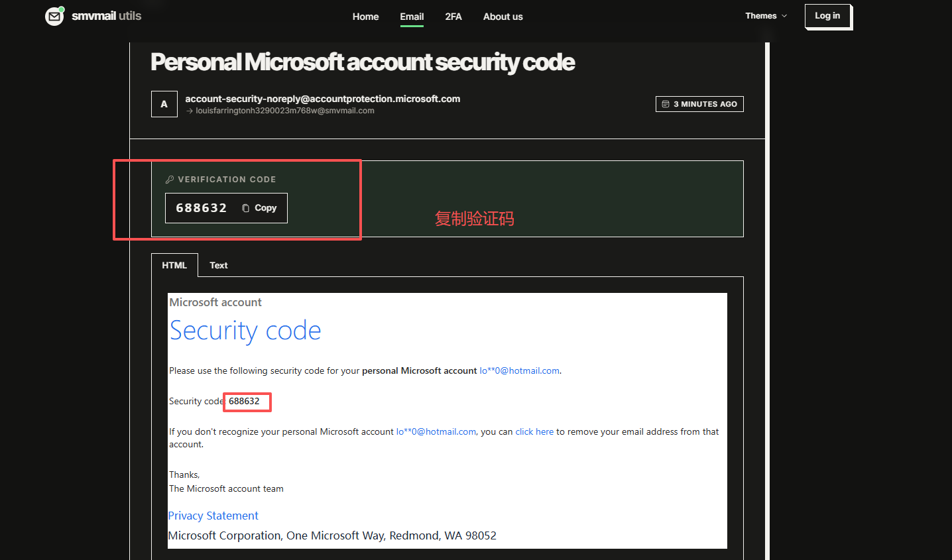Open the About us page
The width and height of the screenshot is (952, 560).
tap(503, 17)
